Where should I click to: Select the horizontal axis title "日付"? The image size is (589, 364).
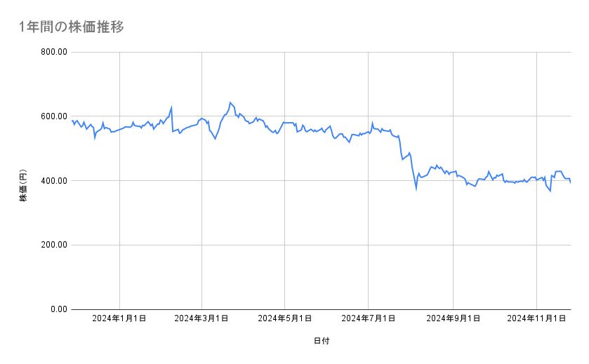point(321,342)
